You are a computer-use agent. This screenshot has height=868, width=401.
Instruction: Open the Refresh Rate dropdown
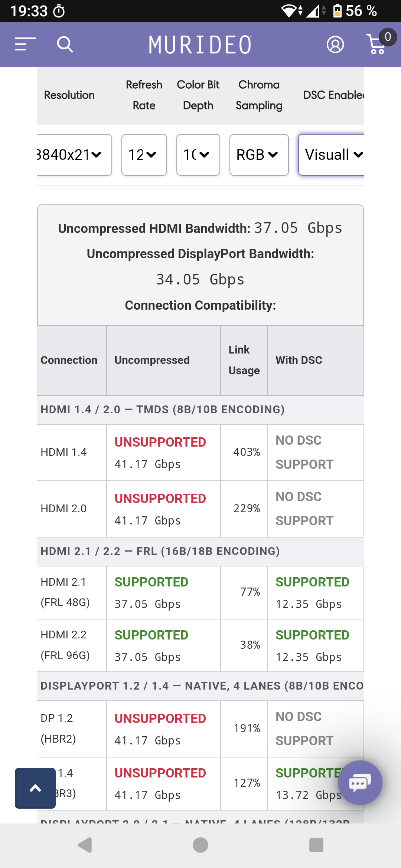[x=144, y=155]
